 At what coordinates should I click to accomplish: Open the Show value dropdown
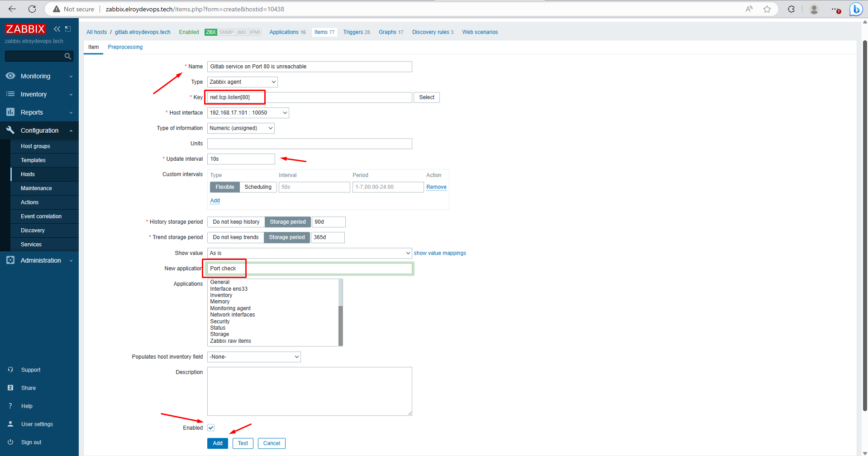[310, 253]
